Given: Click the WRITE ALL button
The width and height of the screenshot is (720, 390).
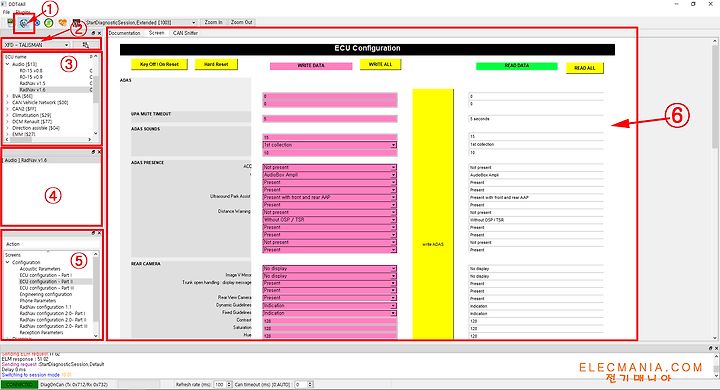Looking at the screenshot, I should 380,64.
